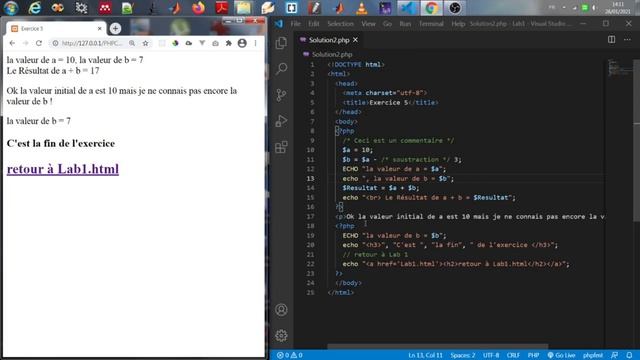Viewport: 640px width, 360px height.
Task: Reload the Exercice 5 page in Chrome
Action: (x=39, y=43)
